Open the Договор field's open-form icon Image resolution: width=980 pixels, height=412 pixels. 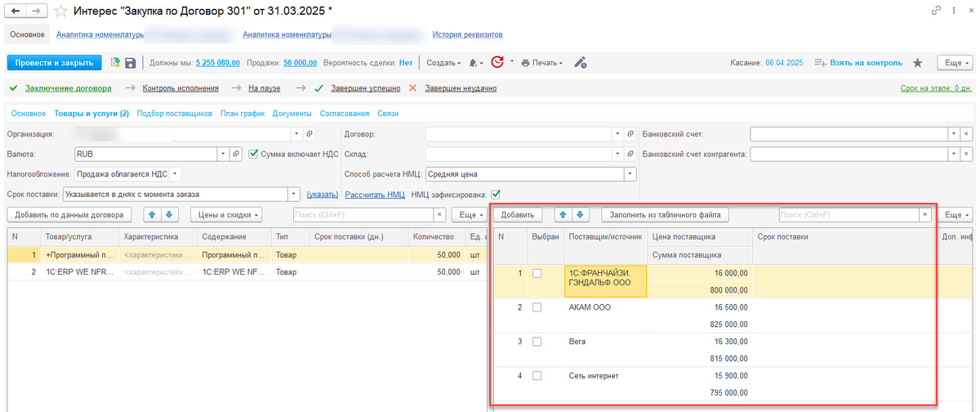coord(630,133)
